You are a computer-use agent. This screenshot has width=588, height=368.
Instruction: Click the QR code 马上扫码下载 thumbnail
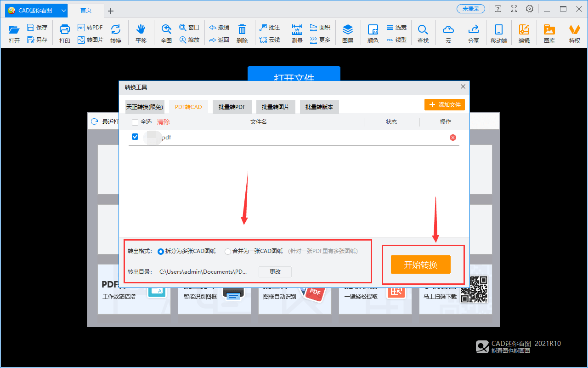(473, 289)
